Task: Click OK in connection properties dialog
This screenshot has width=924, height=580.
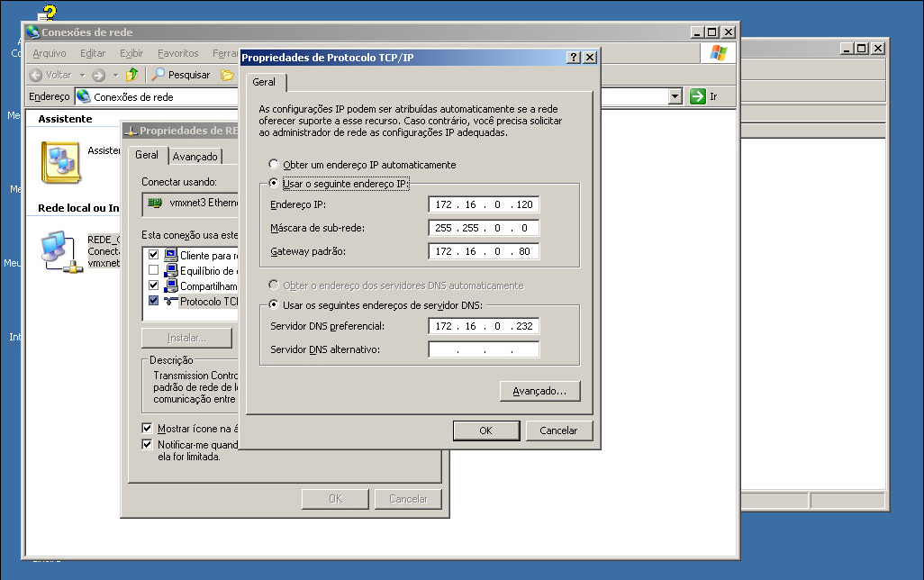Action: tap(335, 499)
